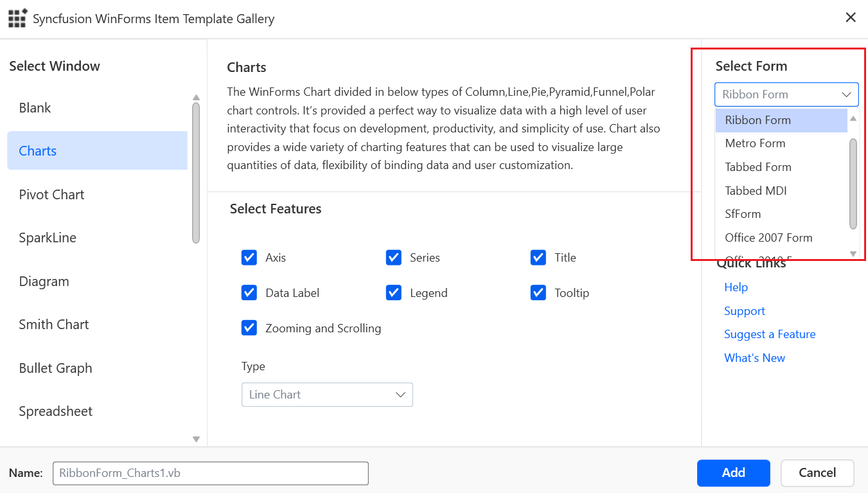868x493 pixels.
Task: Uncheck the Axis checkbox
Action: coord(249,258)
